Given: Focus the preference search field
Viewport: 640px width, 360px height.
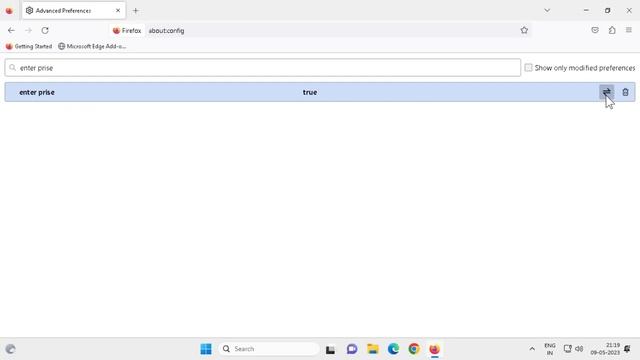Looking at the screenshot, I should tap(262, 68).
